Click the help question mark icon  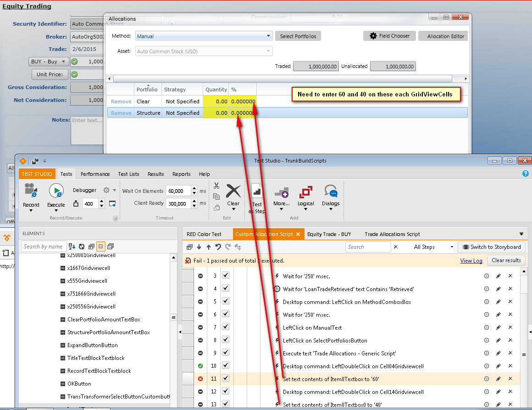pyautogui.click(x=525, y=174)
